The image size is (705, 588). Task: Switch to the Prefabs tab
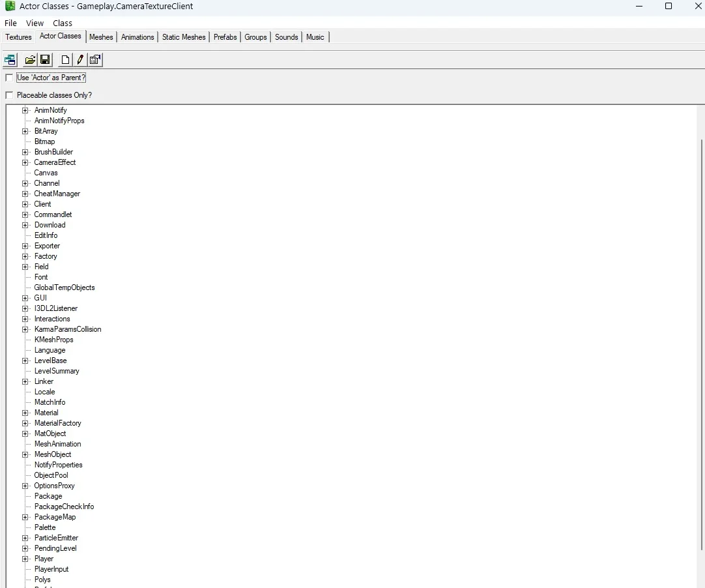[225, 37]
